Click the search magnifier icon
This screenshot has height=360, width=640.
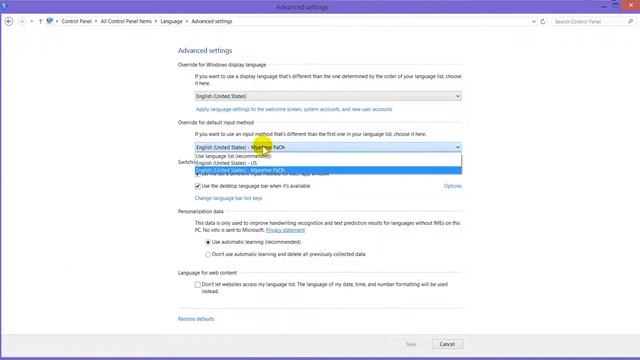(630, 21)
